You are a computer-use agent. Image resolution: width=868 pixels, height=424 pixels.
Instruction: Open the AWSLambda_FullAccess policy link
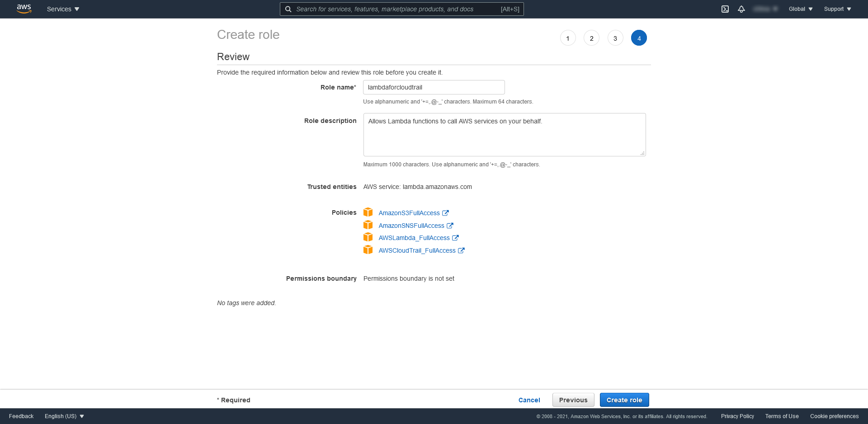[x=414, y=238]
